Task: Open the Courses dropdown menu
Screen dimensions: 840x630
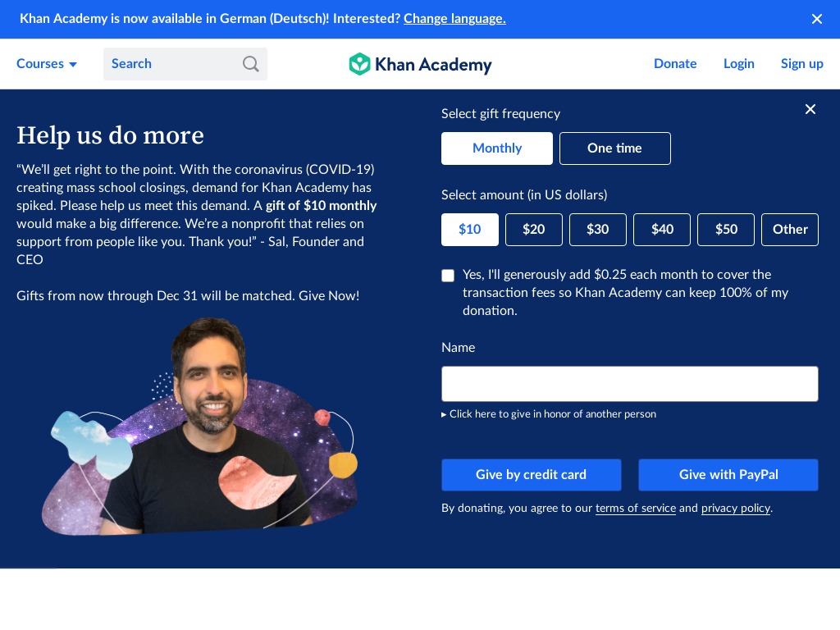Action: pyautogui.click(x=47, y=64)
